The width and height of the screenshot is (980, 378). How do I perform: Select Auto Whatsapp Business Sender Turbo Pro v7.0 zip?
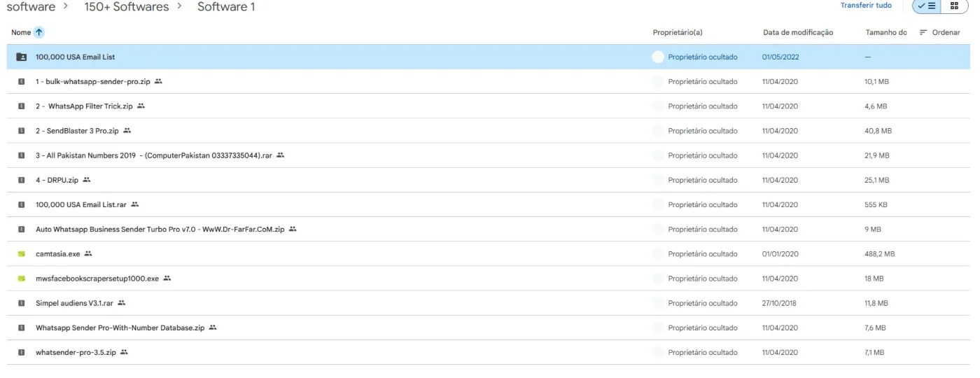(488, 229)
